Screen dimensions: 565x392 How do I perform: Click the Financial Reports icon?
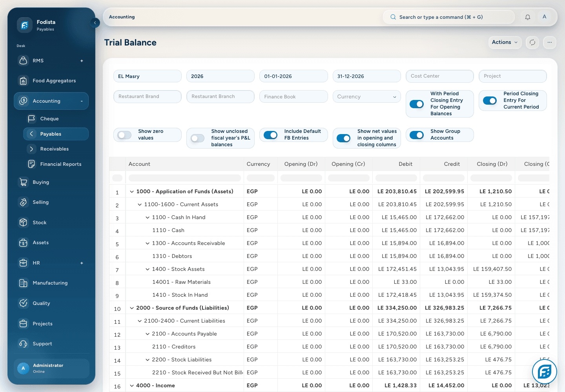pos(31,164)
